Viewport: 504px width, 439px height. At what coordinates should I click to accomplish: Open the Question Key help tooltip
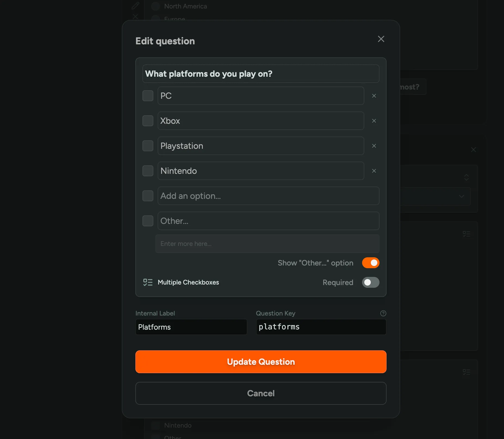point(383,313)
